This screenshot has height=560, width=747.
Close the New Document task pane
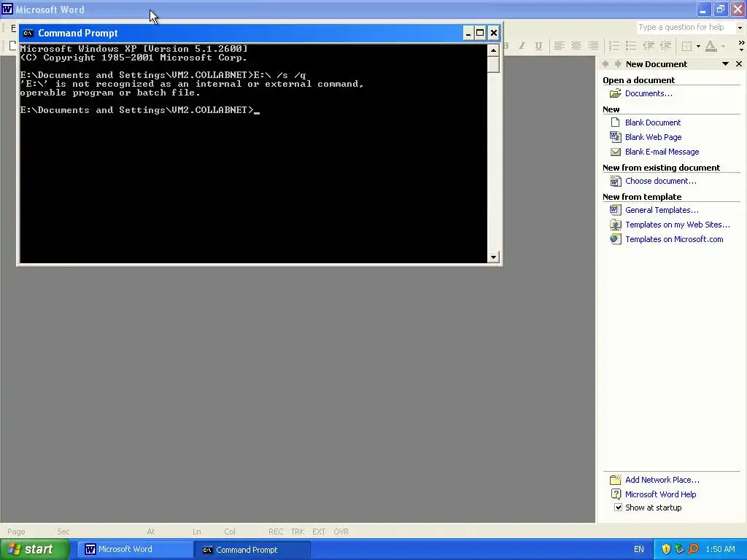(739, 64)
